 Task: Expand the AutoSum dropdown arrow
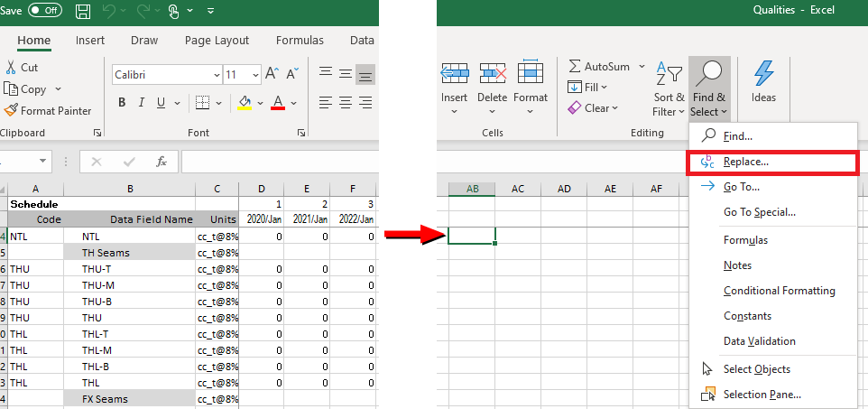tap(642, 67)
